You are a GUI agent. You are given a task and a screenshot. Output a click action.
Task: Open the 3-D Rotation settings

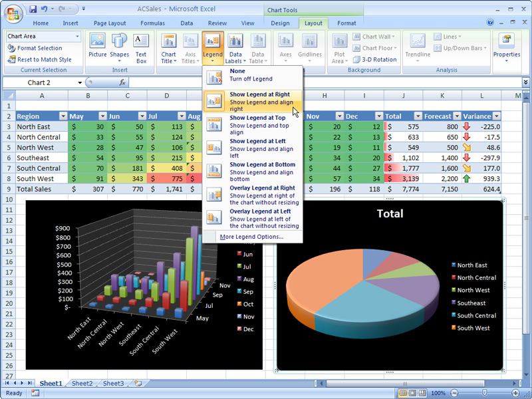[x=376, y=59]
